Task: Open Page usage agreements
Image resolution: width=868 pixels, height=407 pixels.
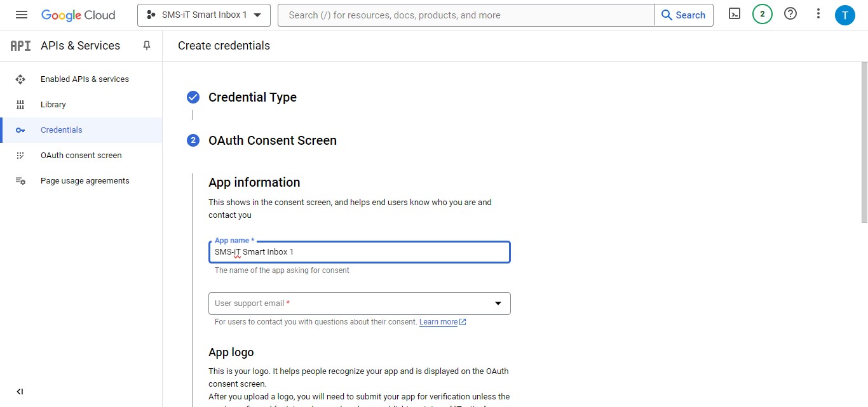Action: (85, 181)
